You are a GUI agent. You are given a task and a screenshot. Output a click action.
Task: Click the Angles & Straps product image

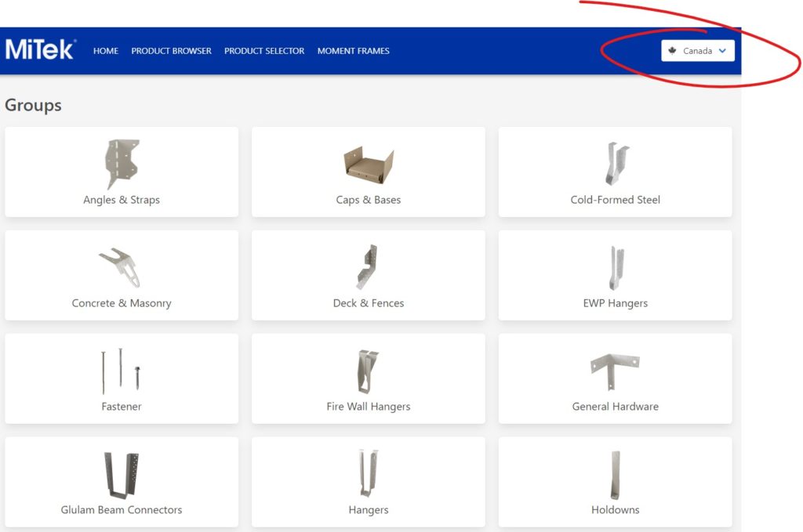[x=122, y=164]
